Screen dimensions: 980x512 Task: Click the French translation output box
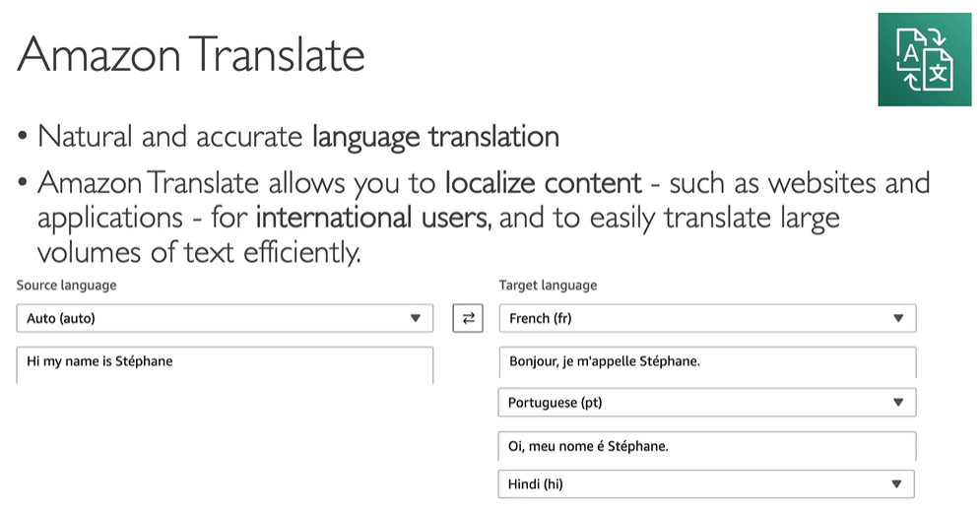tap(707, 362)
